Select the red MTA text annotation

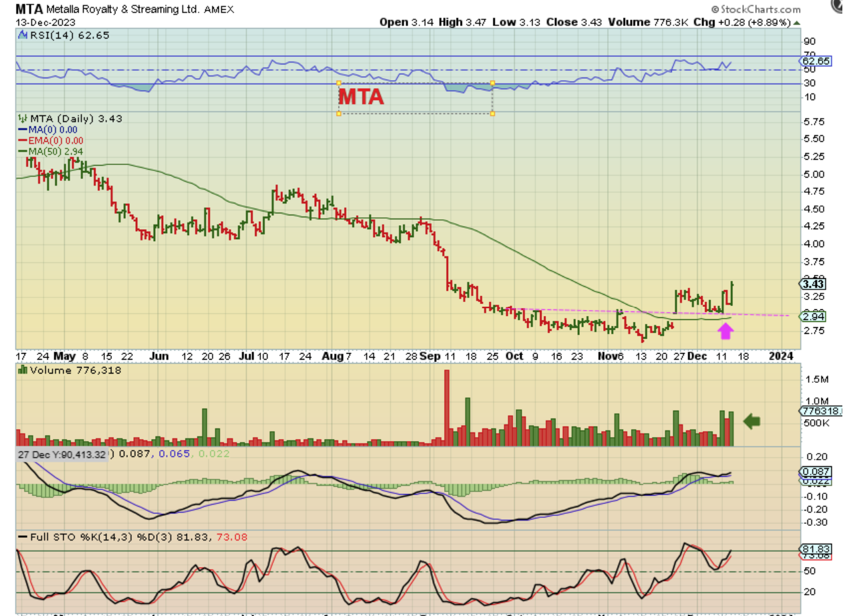pyautogui.click(x=361, y=97)
